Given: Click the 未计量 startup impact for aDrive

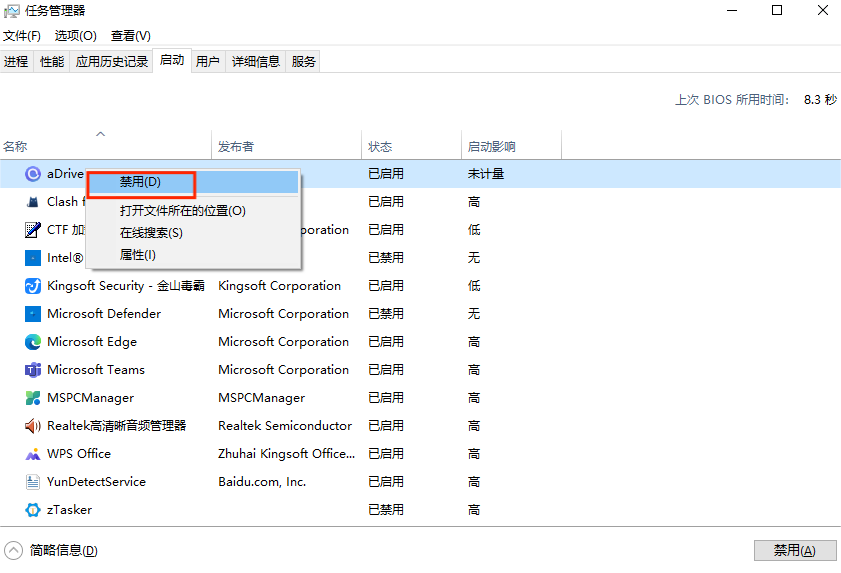Looking at the screenshot, I should pyautogui.click(x=486, y=174).
